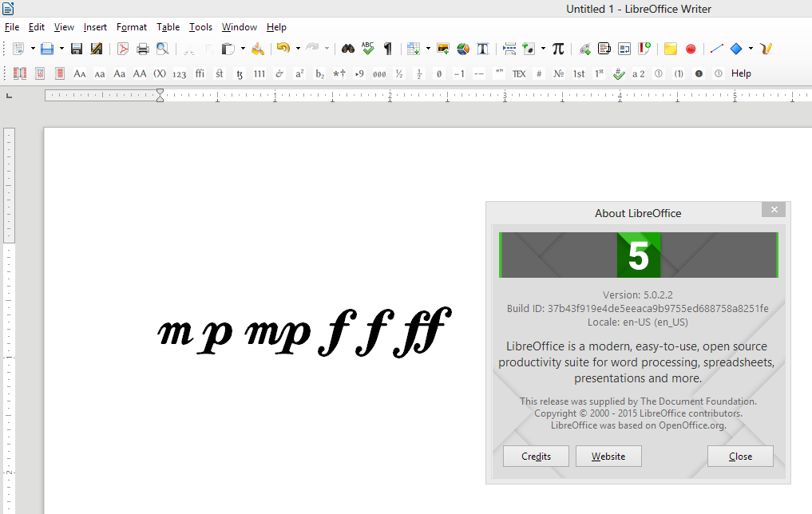Click the № numero sign icon
The height and width of the screenshot is (514, 812).
pyautogui.click(x=558, y=73)
